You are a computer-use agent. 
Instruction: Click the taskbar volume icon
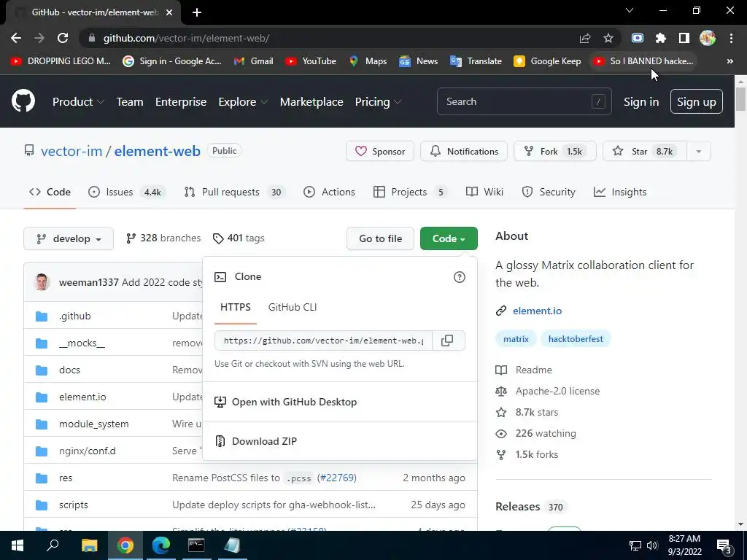coord(652,545)
